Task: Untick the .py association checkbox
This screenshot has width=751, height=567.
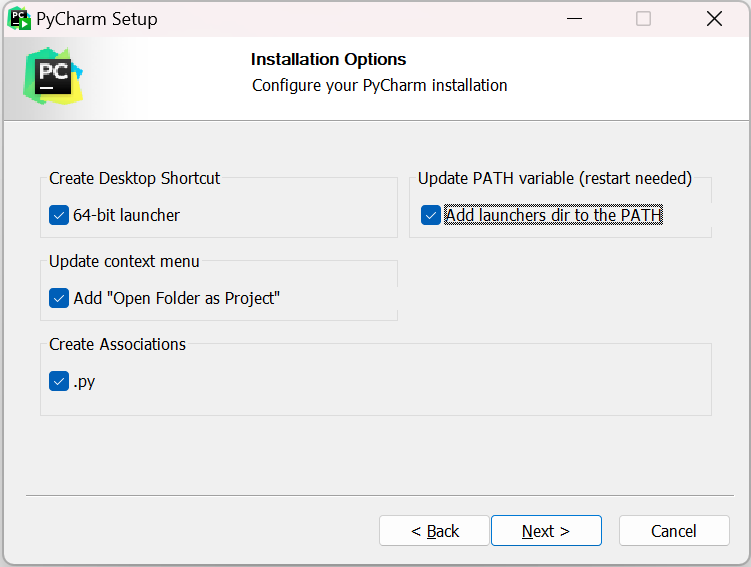Action: 59,381
